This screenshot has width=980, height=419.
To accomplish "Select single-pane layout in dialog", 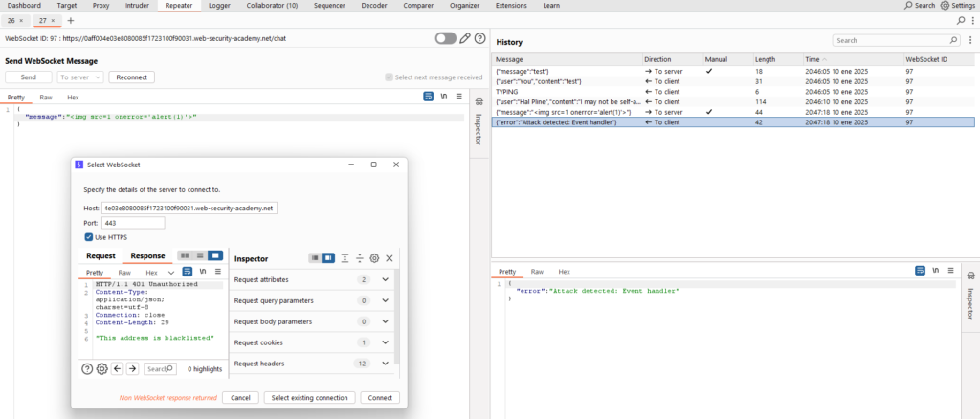I will pos(215,256).
